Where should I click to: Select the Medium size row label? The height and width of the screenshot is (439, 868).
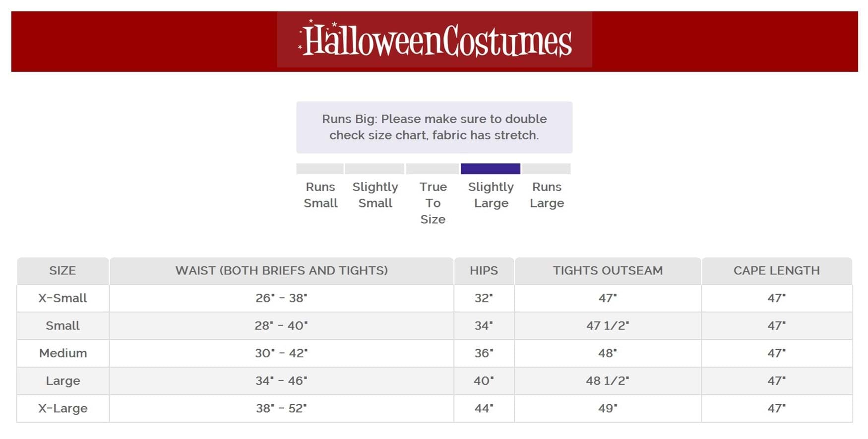[x=62, y=353]
